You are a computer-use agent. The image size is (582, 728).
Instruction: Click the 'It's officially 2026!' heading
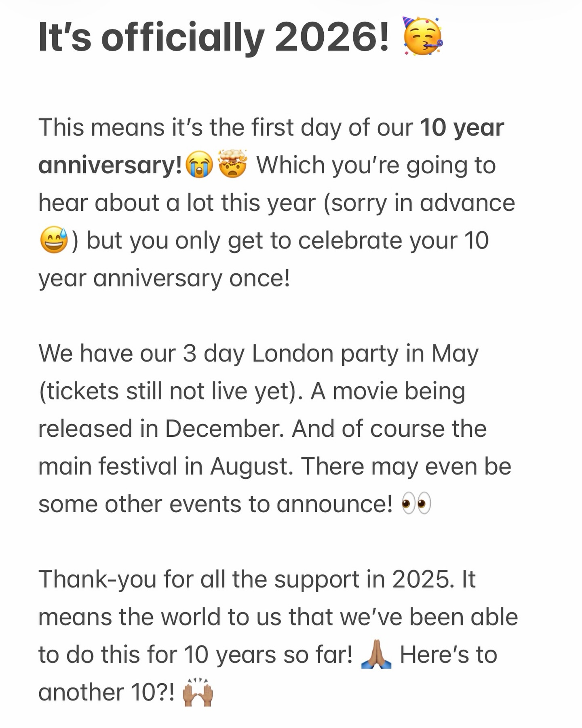coord(214,38)
